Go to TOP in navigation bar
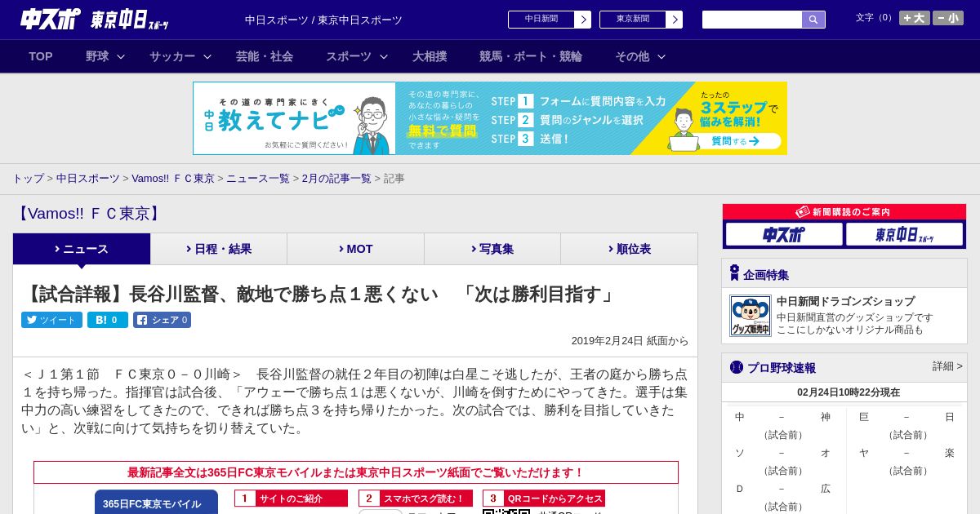 coord(41,56)
